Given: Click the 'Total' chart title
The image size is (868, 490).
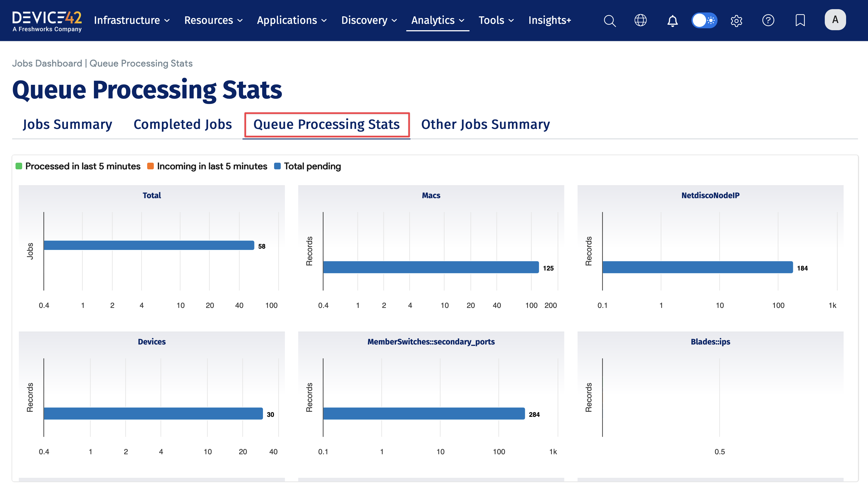Looking at the screenshot, I should pyautogui.click(x=152, y=195).
